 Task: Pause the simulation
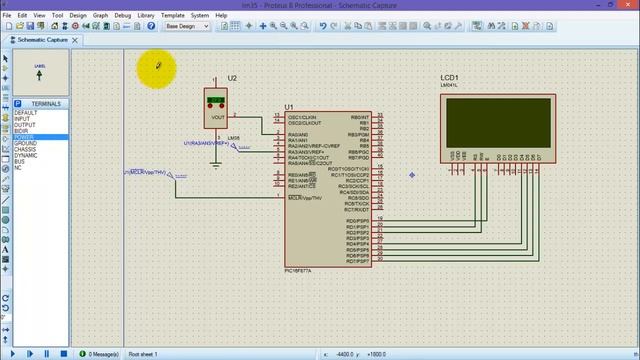click(47, 354)
